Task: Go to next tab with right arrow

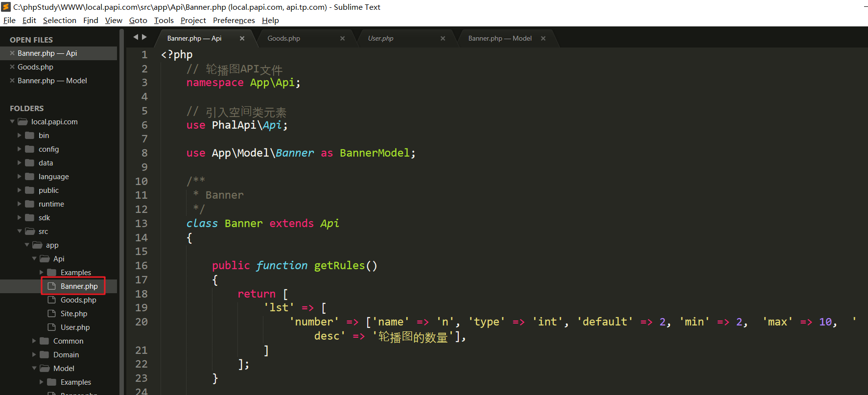Action: 144,37
